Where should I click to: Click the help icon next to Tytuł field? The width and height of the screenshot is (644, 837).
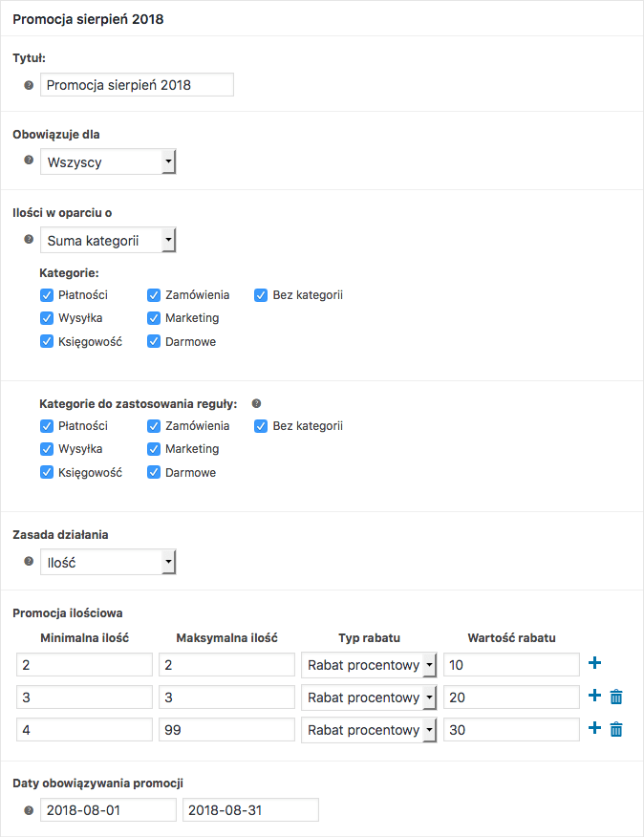(x=29, y=85)
